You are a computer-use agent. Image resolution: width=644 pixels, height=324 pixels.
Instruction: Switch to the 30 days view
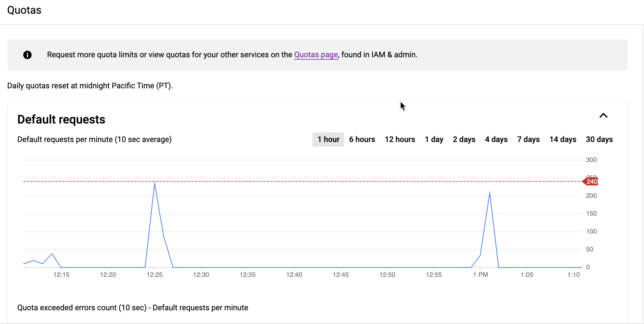pos(599,139)
